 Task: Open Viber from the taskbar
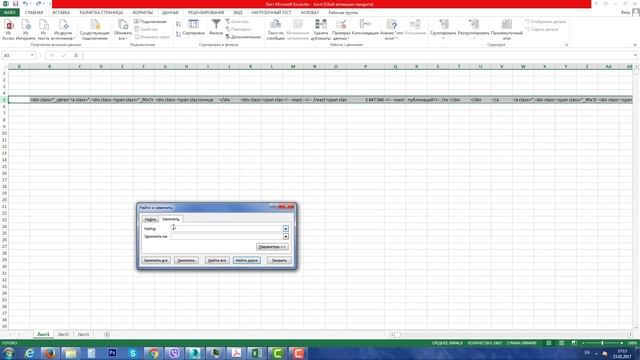pos(174,353)
